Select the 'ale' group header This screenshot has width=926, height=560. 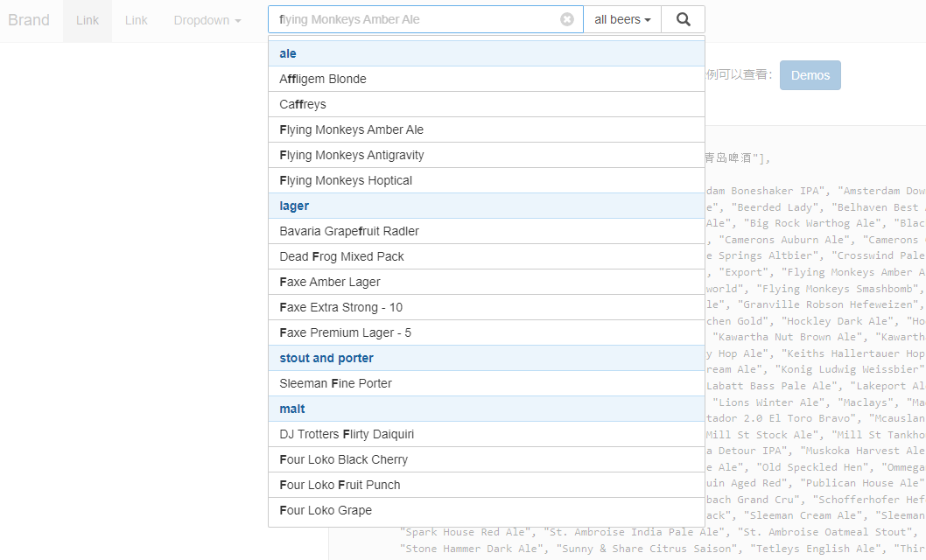487,53
